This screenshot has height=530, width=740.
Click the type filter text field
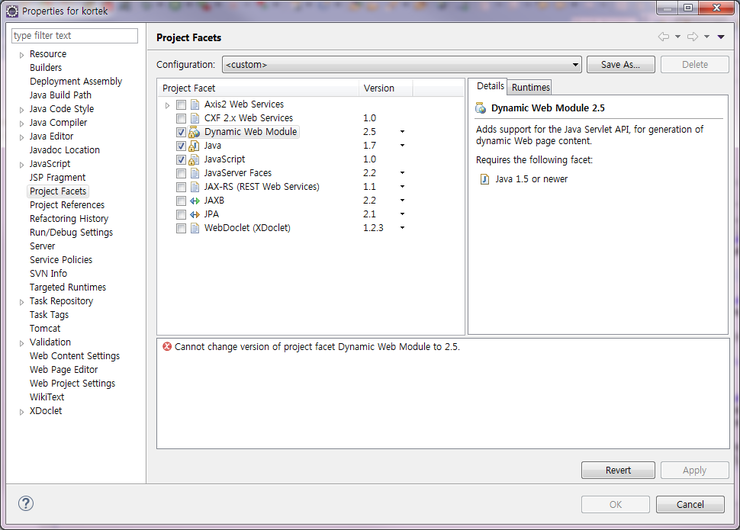[x=75, y=36]
